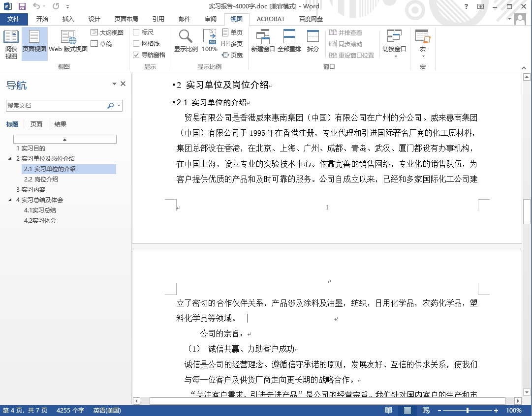Image resolution: width=532 pixels, height=416 pixels.
Task: Expand the search options dropdown in navigation
Action: [x=119, y=106]
